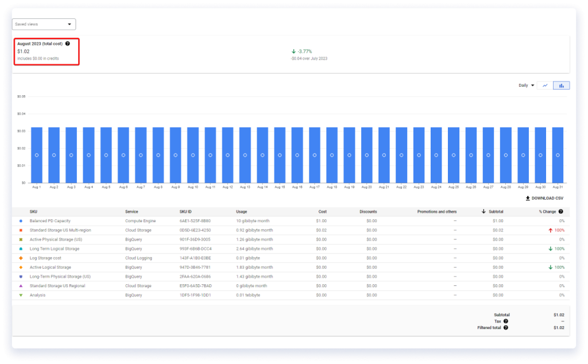Open the Daily interval dropdown

pos(525,85)
